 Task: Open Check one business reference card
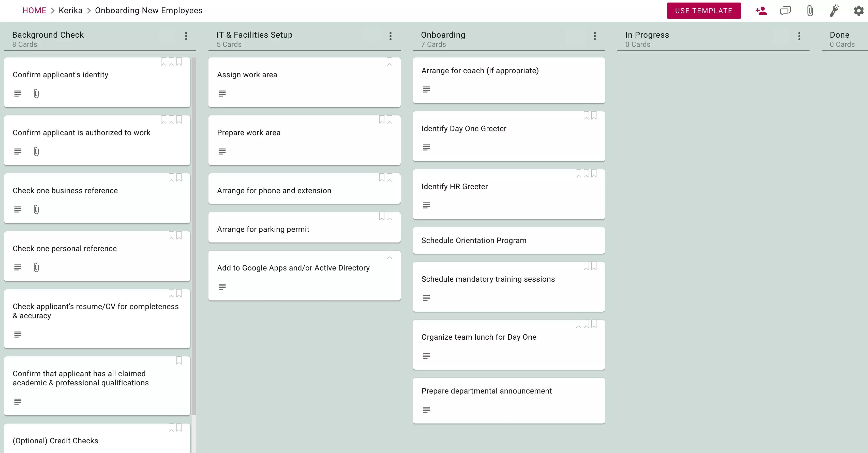click(97, 198)
